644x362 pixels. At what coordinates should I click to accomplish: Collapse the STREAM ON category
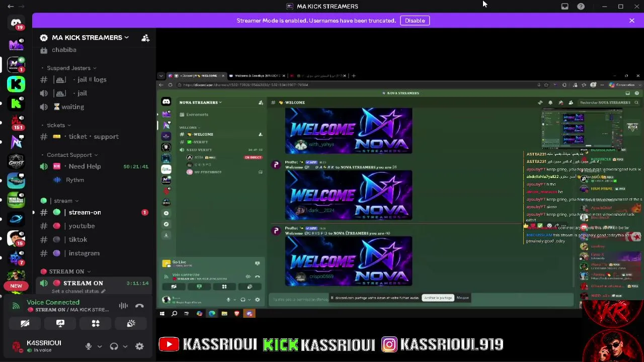[x=66, y=271]
